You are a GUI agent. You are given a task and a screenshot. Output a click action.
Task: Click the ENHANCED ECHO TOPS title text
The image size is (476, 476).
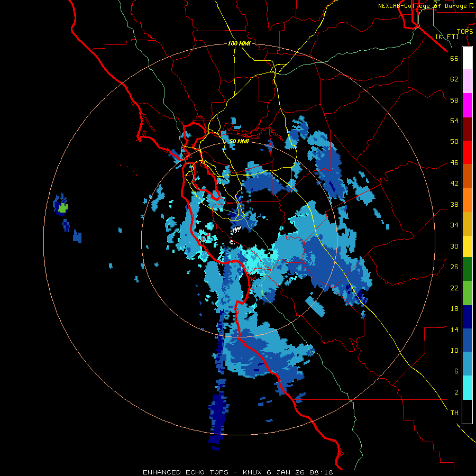point(186,472)
